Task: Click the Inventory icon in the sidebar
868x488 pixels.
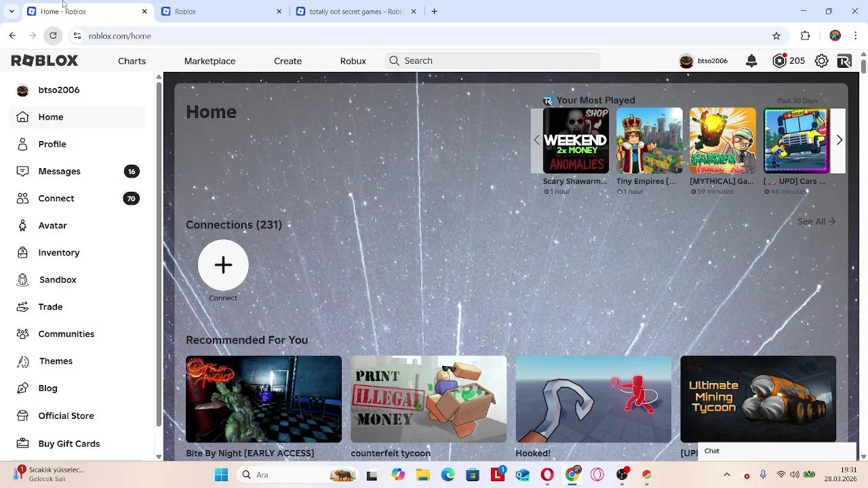Action: pos(23,252)
